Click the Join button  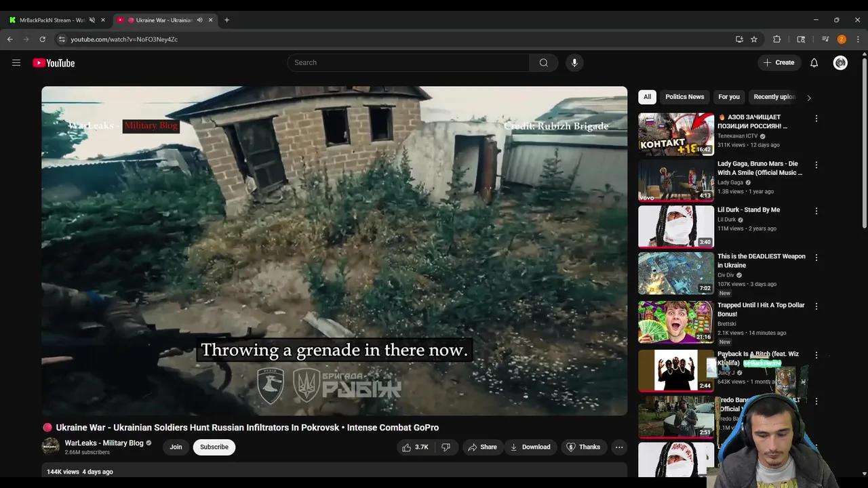point(176,447)
